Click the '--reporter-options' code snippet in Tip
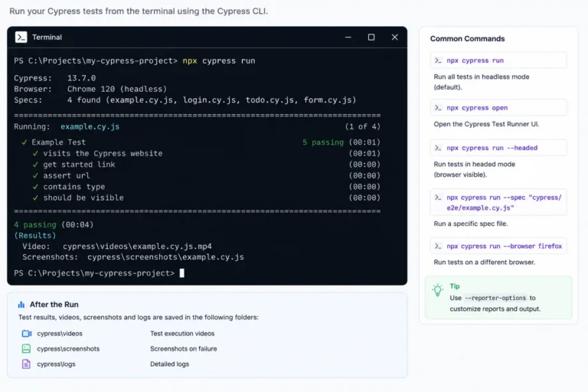Viewport: 588px width, 392px height. [x=495, y=298]
